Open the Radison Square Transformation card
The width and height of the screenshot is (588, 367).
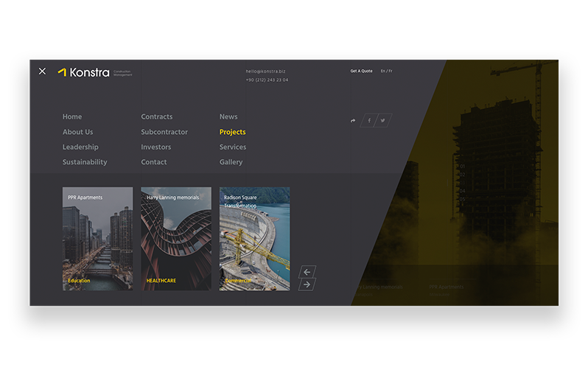[x=254, y=239]
